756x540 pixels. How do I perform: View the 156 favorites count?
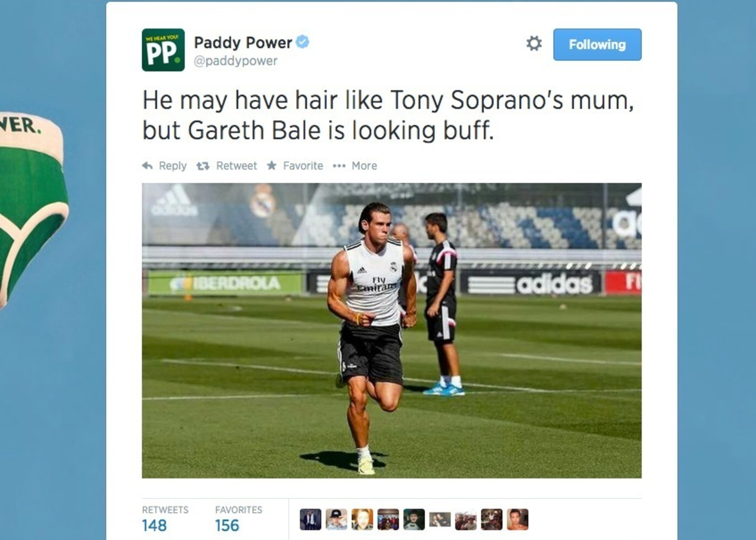tap(227, 525)
